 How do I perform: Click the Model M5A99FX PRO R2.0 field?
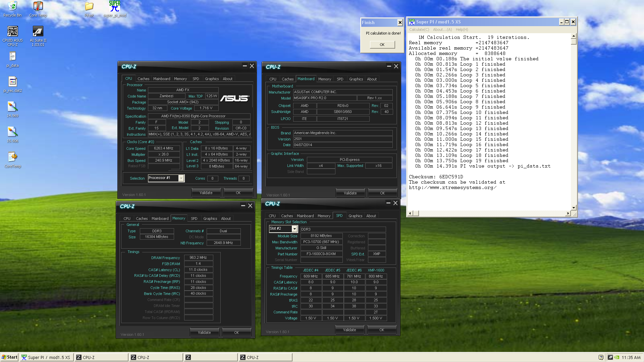click(324, 98)
